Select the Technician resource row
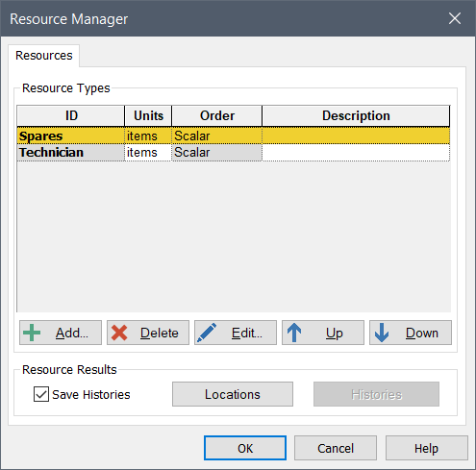This screenshot has width=476, height=470. tap(234, 152)
